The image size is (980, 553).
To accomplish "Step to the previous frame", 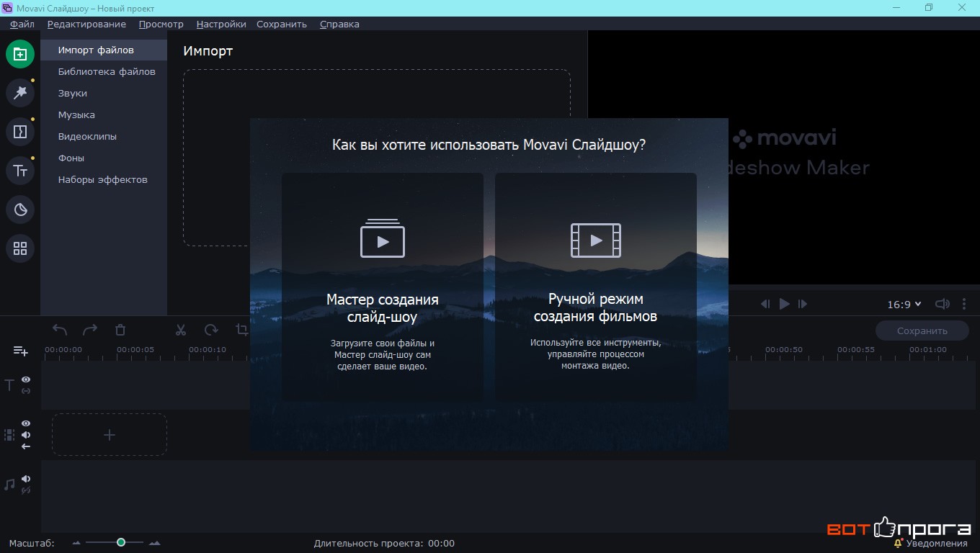I will pos(766,304).
